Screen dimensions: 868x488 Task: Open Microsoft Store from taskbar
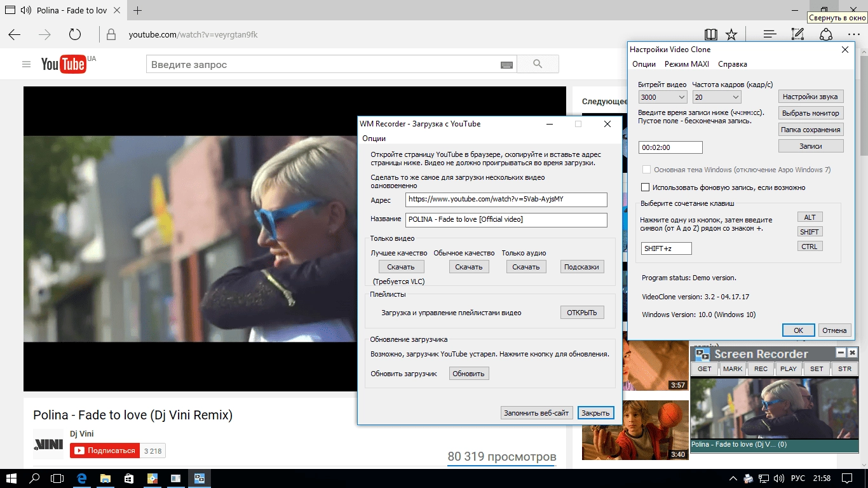pos(128,478)
